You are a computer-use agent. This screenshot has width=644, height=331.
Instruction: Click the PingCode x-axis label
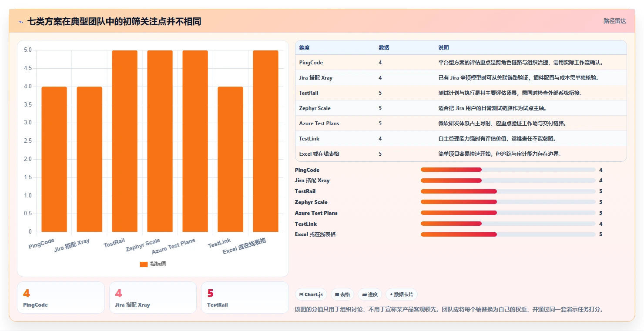click(42, 244)
